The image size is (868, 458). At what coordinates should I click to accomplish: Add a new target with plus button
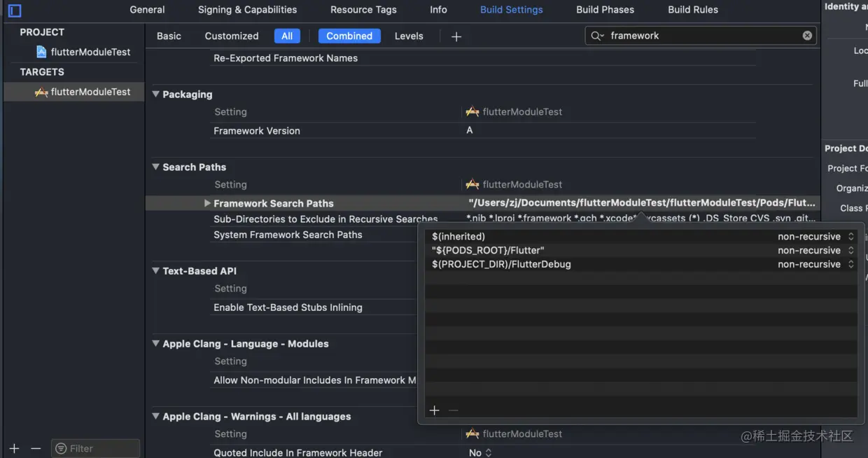(x=14, y=448)
